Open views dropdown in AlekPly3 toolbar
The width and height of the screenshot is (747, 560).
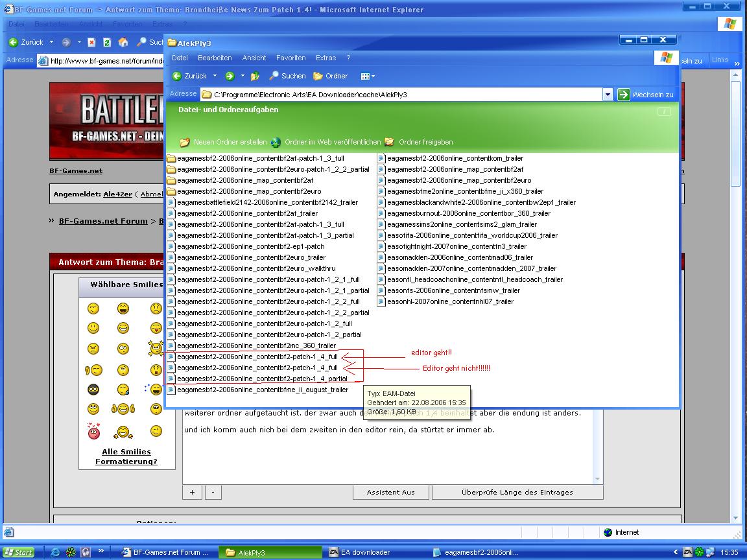click(367, 76)
